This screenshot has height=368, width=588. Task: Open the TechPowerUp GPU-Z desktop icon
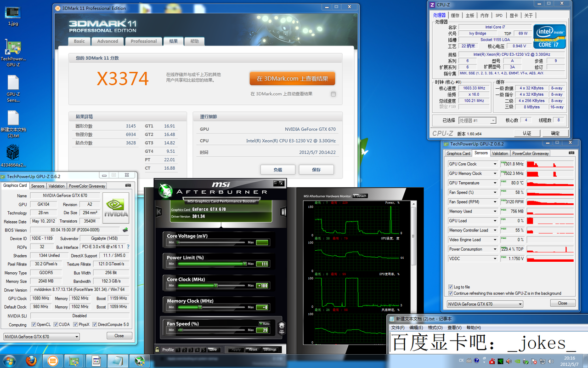tap(13, 53)
